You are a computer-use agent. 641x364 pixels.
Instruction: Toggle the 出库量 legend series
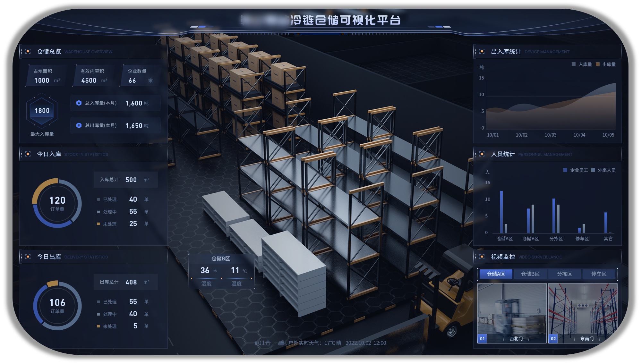click(606, 64)
